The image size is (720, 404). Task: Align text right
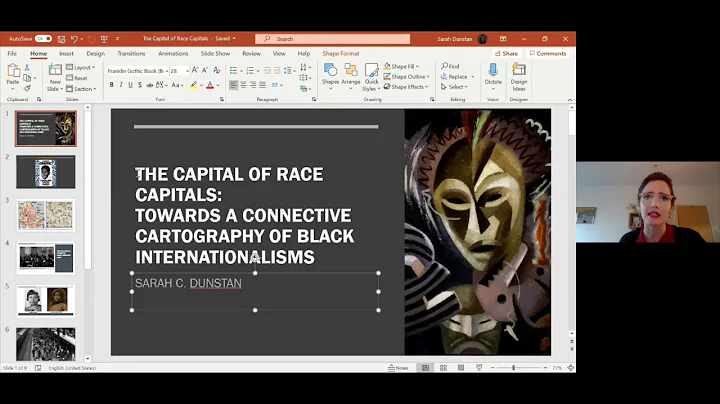click(253, 85)
